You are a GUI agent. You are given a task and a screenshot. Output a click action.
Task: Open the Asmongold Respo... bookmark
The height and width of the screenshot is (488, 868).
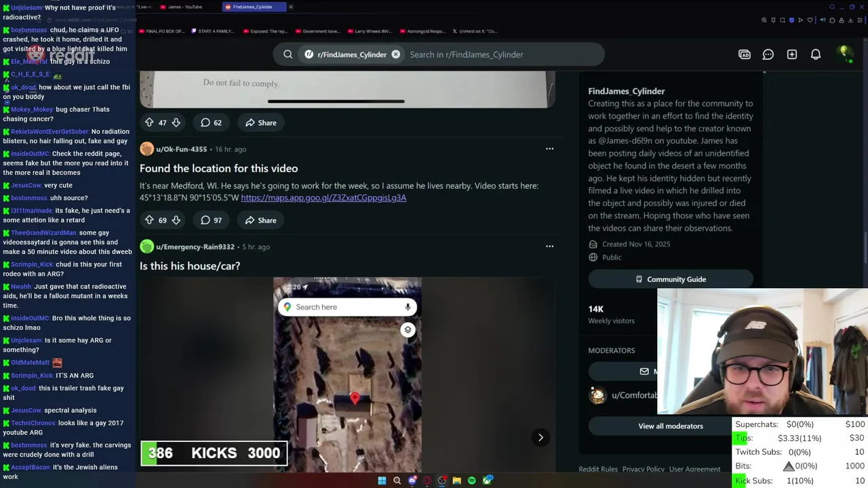click(422, 31)
